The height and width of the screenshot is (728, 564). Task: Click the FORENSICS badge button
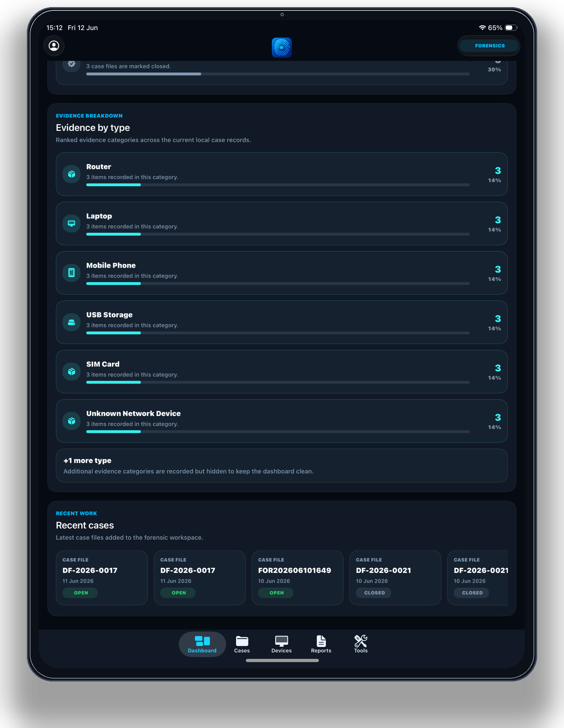click(x=489, y=46)
